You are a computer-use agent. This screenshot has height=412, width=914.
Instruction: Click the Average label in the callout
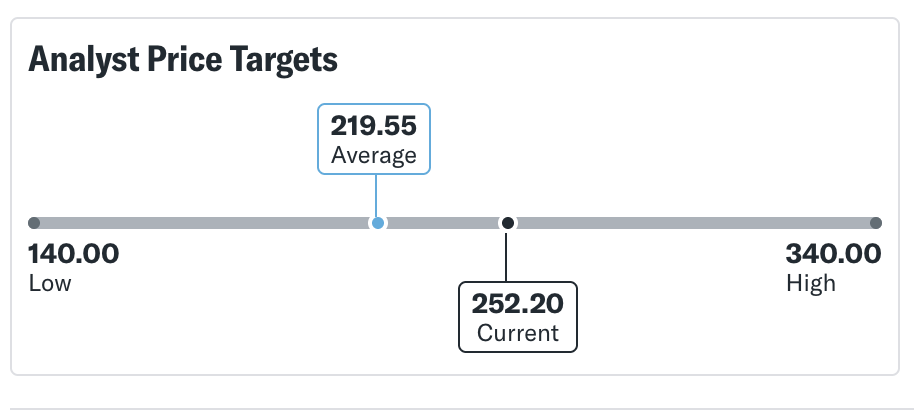374,155
